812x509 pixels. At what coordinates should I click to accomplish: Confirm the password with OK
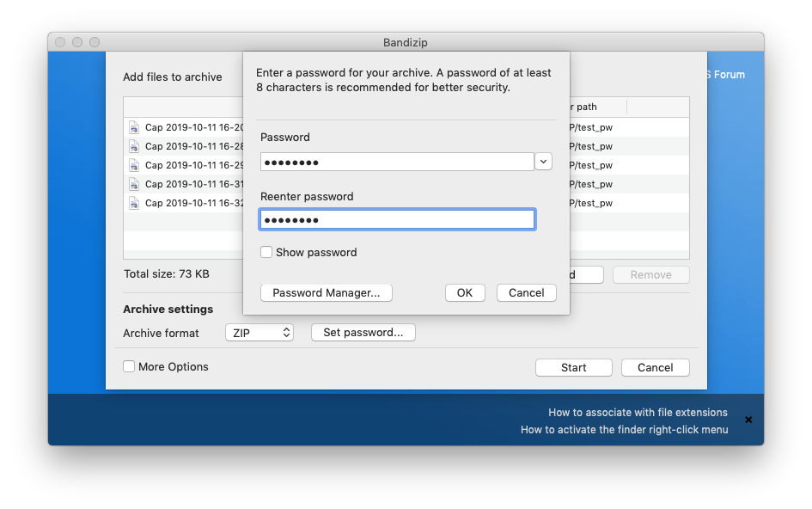[465, 293]
